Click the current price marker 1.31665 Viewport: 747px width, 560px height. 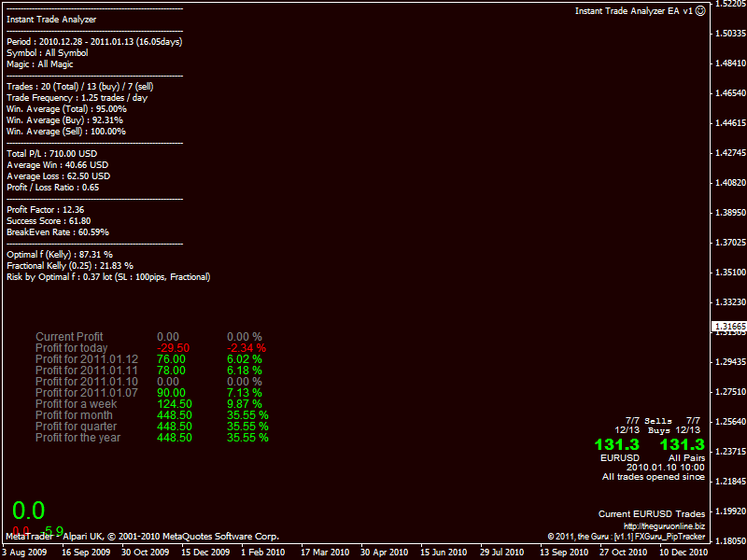click(x=728, y=327)
